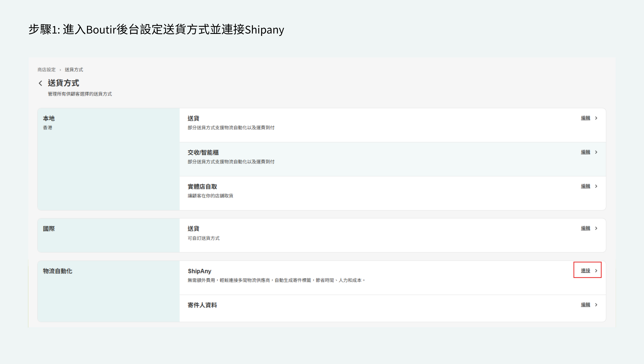Click 連接 link for ShipAny

[585, 271]
